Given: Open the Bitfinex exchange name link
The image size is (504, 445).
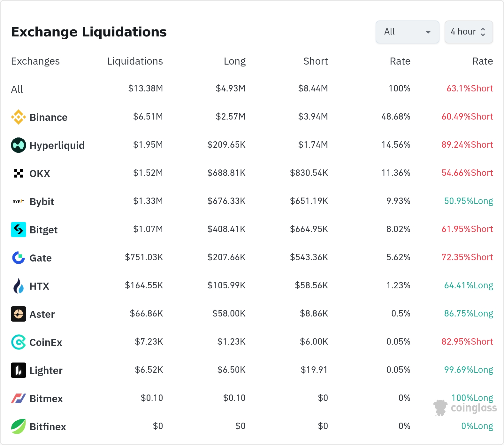Looking at the screenshot, I should coord(48,427).
